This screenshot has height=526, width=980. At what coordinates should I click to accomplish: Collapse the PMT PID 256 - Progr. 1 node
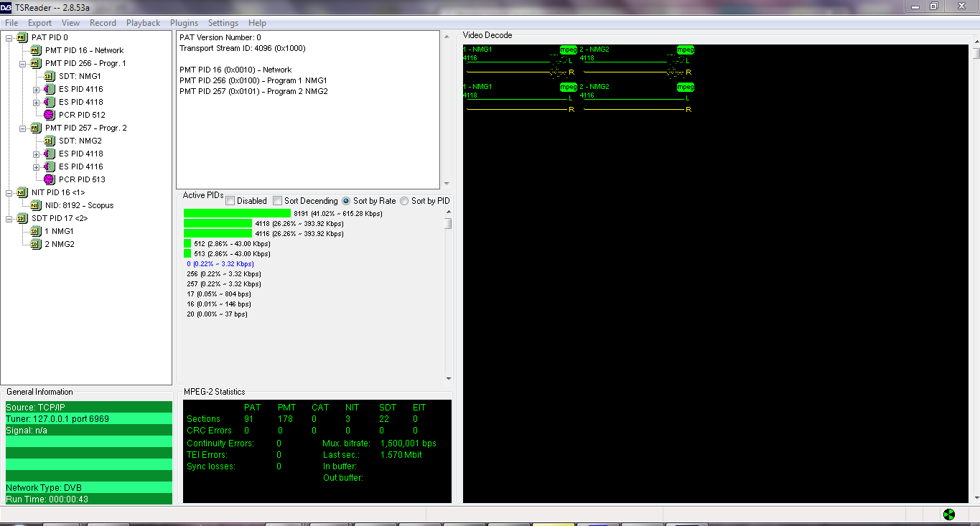tap(23, 63)
